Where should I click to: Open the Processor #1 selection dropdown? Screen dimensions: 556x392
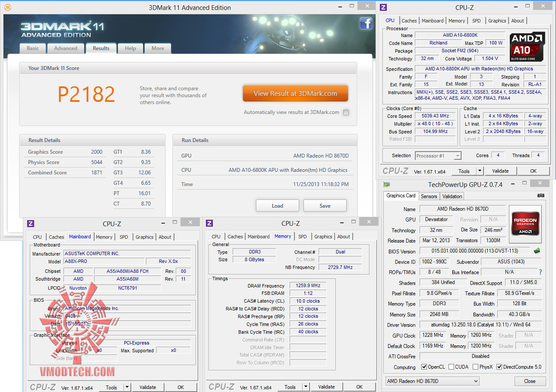point(438,156)
